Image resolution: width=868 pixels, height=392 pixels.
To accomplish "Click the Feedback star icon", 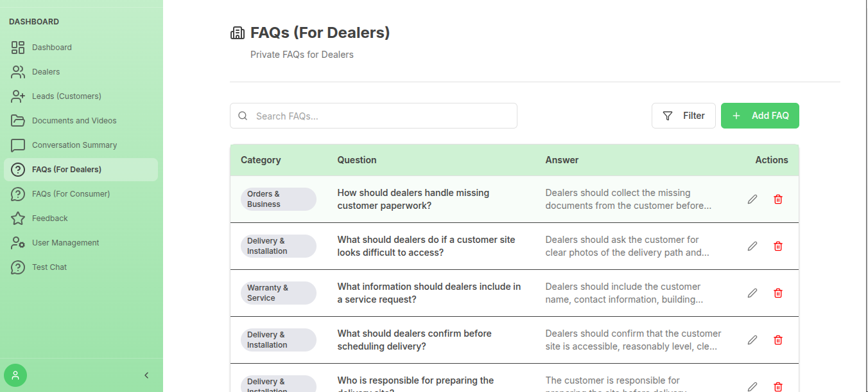I will pyautogui.click(x=18, y=218).
